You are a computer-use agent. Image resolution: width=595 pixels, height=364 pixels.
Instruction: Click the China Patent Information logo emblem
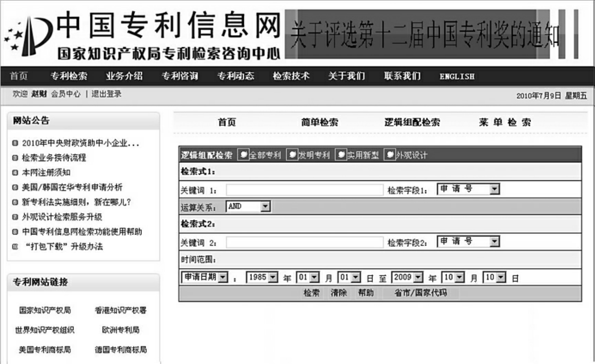(x=28, y=36)
